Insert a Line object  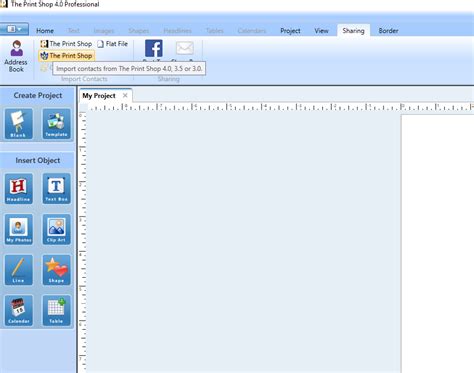(19, 270)
